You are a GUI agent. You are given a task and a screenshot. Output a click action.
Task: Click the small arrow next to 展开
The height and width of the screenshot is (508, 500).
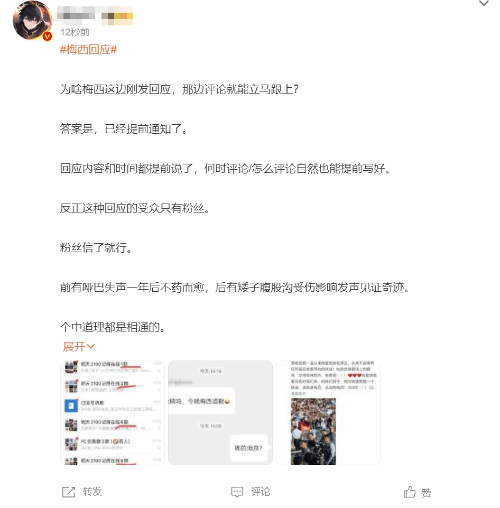coord(91,347)
